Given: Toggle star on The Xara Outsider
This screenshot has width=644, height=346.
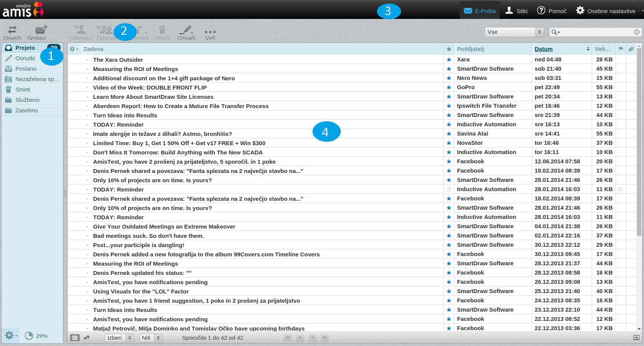Looking at the screenshot, I should [449, 59].
